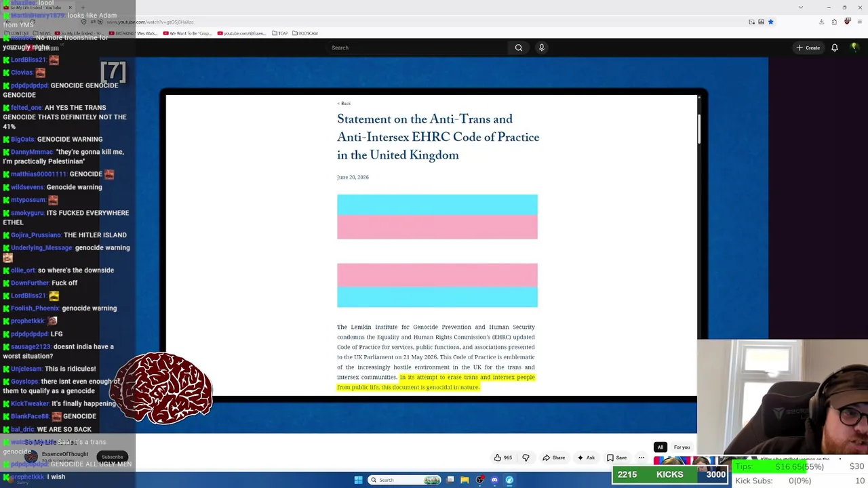Open the more actions three-dot menu
The width and height of the screenshot is (868, 488).
point(642,457)
